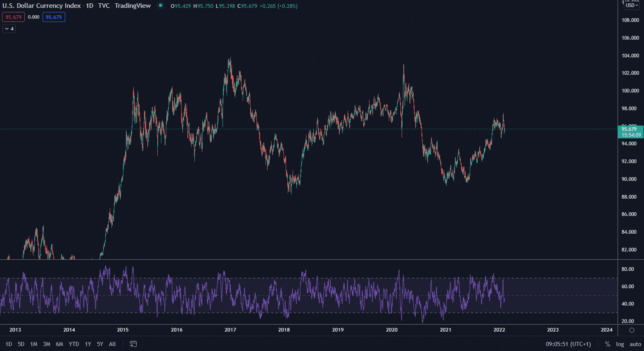
Task: Show the All time range
Action: [x=112, y=344]
